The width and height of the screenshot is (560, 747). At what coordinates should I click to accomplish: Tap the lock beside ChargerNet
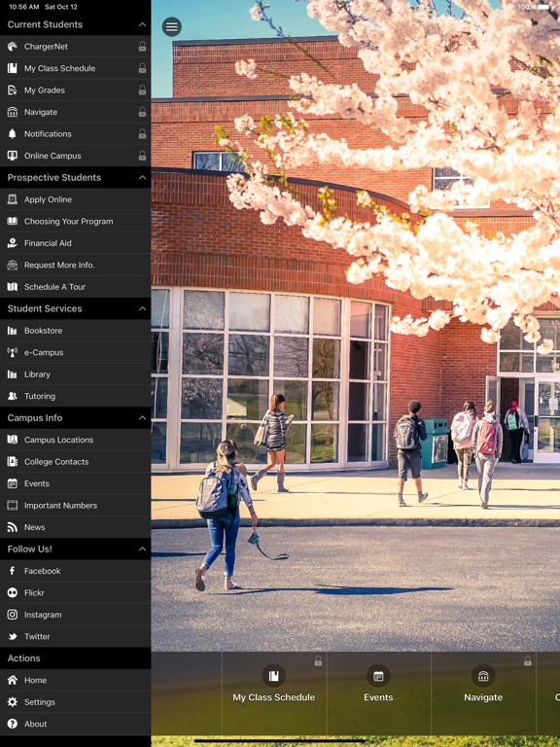(142, 47)
